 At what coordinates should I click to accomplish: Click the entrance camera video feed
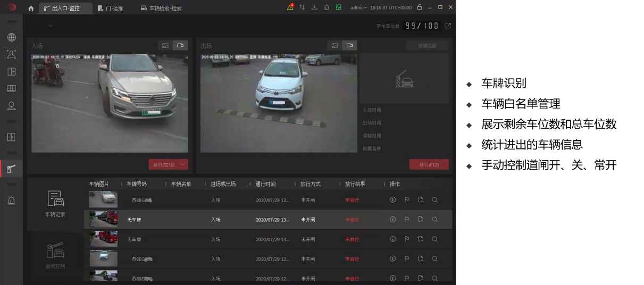pyautogui.click(x=110, y=103)
